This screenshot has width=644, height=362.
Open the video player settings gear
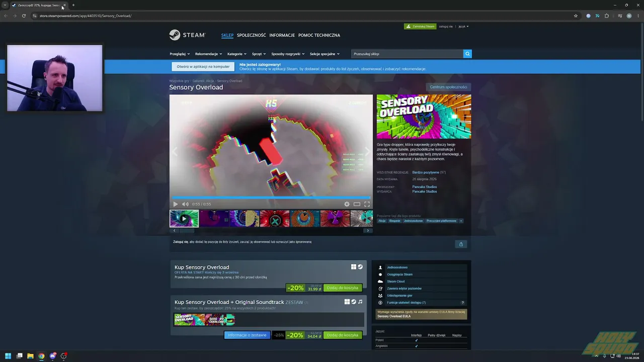click(x=347, y=204)
